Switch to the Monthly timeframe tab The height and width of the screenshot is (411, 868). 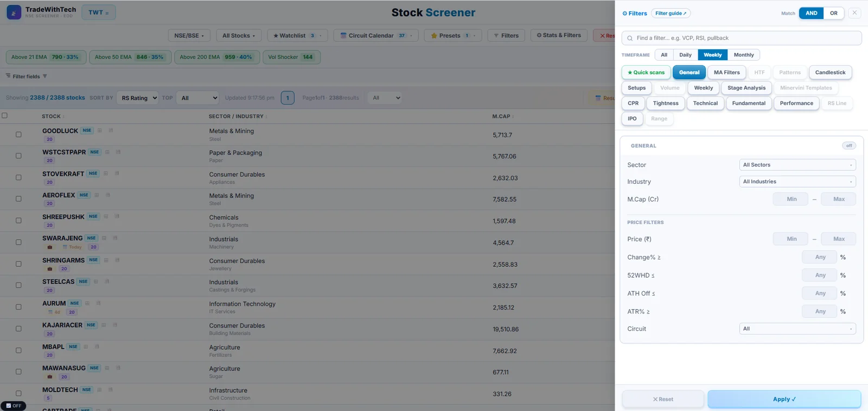[744, 55]
